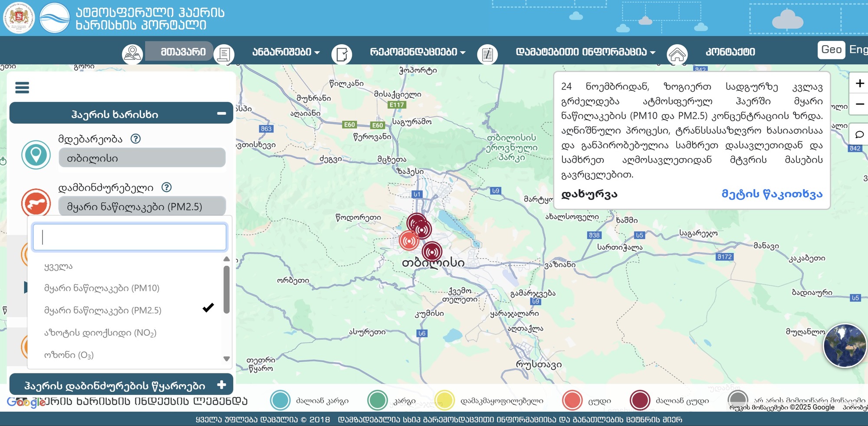
Task: Open the რეკომენდაციები menu
Action: coord(417,52)
